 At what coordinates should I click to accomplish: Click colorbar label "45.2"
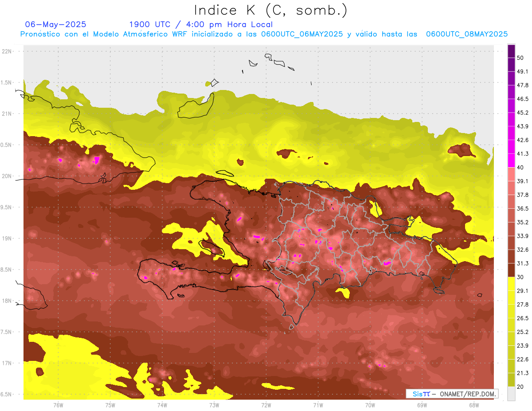click(523, 113)
